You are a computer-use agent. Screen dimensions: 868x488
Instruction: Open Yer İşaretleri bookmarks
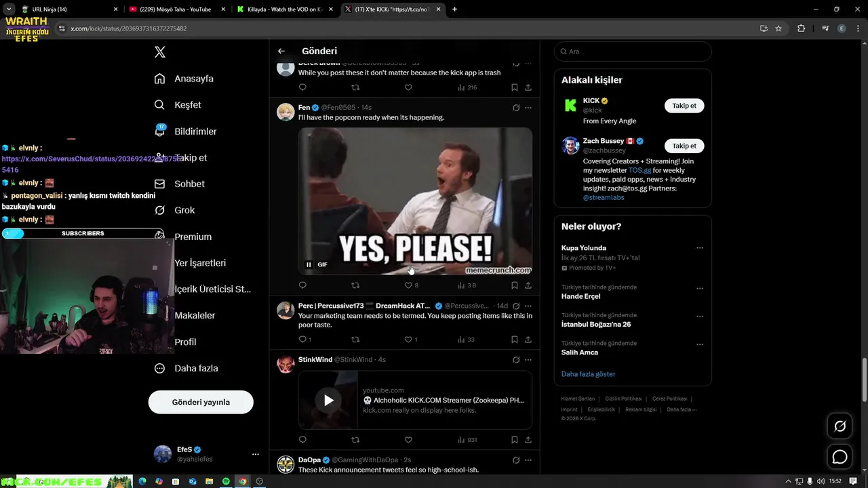pos(200,263)
